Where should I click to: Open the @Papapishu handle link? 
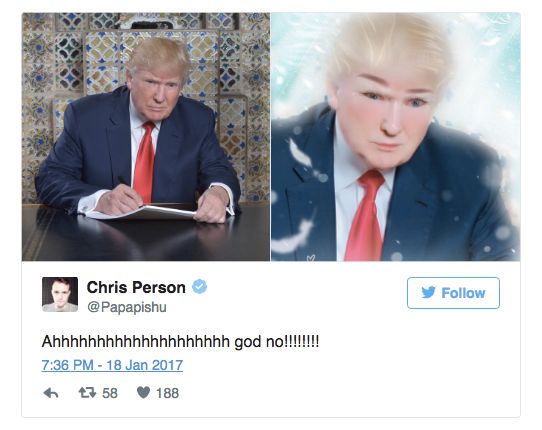pos(127,307)
